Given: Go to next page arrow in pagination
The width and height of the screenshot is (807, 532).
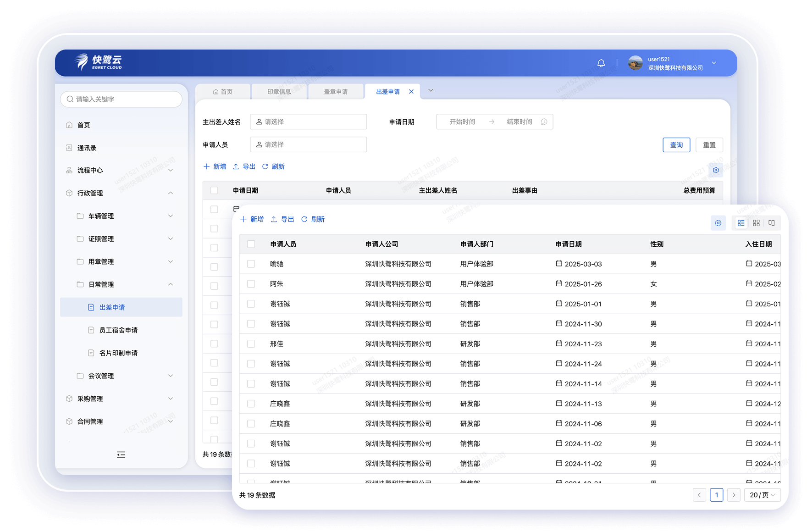Looking at the screenshot, I should pyautogui.click(x=734, y=495).
